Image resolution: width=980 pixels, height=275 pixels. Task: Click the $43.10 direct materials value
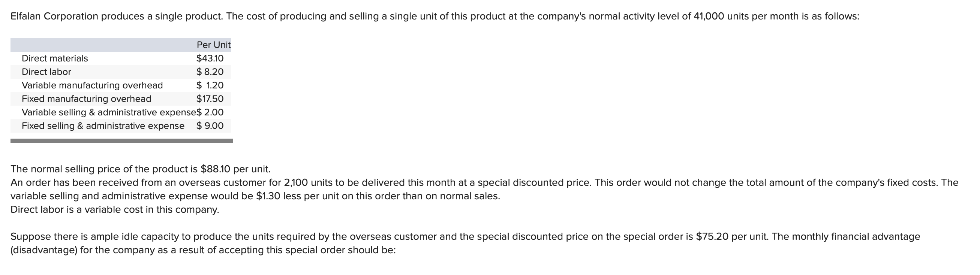coord(210,58)
